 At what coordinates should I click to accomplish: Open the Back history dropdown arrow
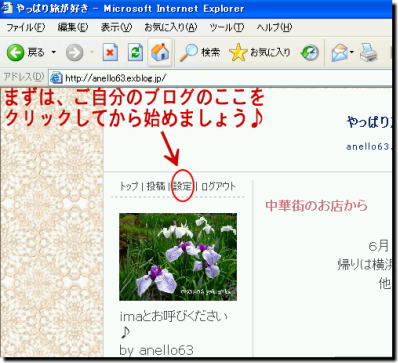tap(53, 52)
